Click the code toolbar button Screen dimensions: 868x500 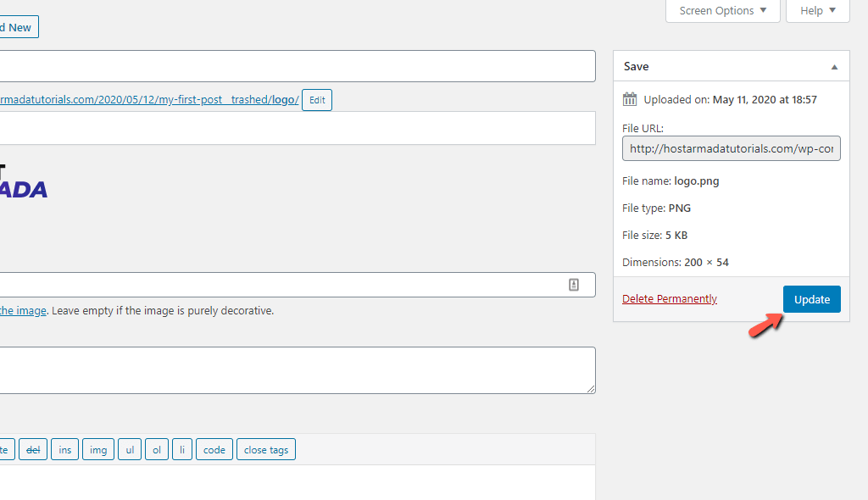point(214,450)
